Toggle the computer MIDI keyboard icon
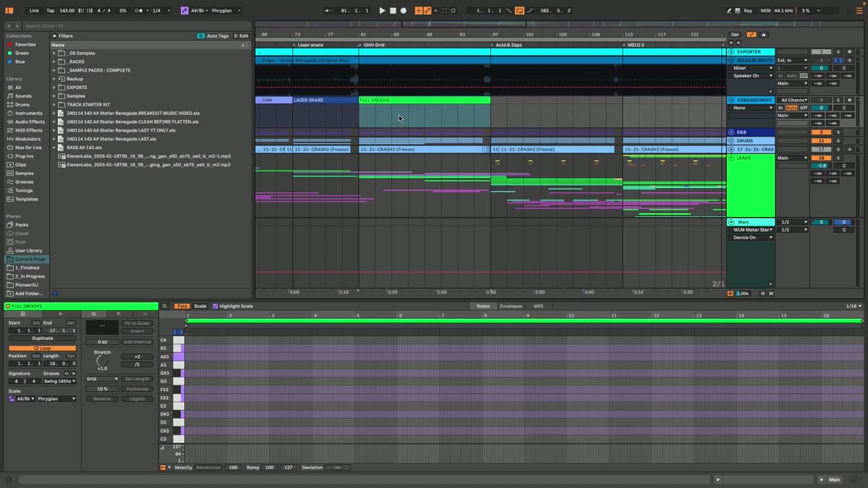Screen dimensions: 868x488 click(x=737, y=11)
